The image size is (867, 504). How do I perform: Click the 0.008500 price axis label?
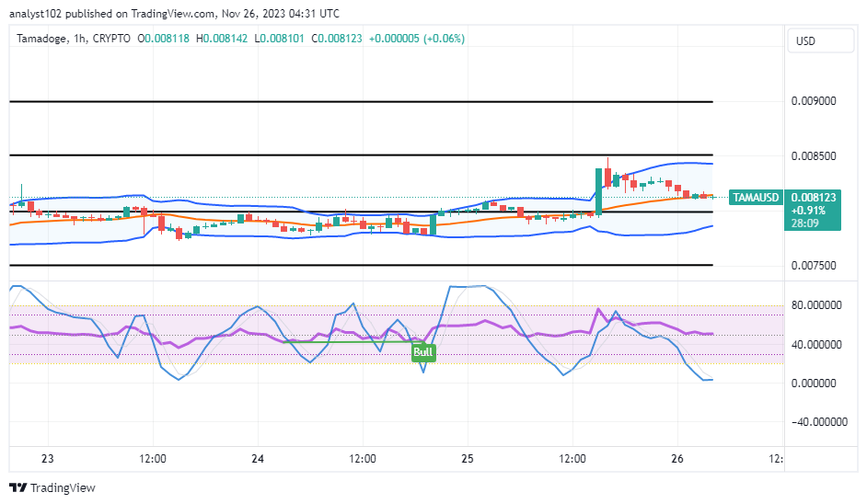[814, 155]
